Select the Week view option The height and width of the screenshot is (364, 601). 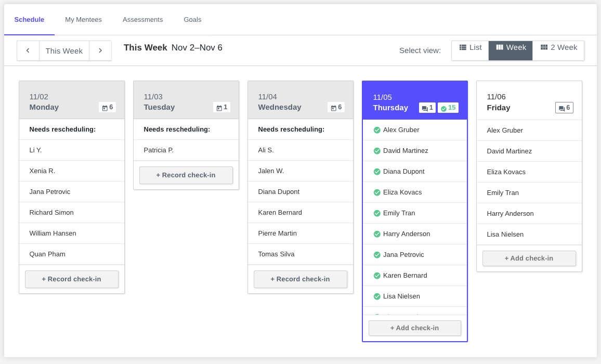click(511, 47)
